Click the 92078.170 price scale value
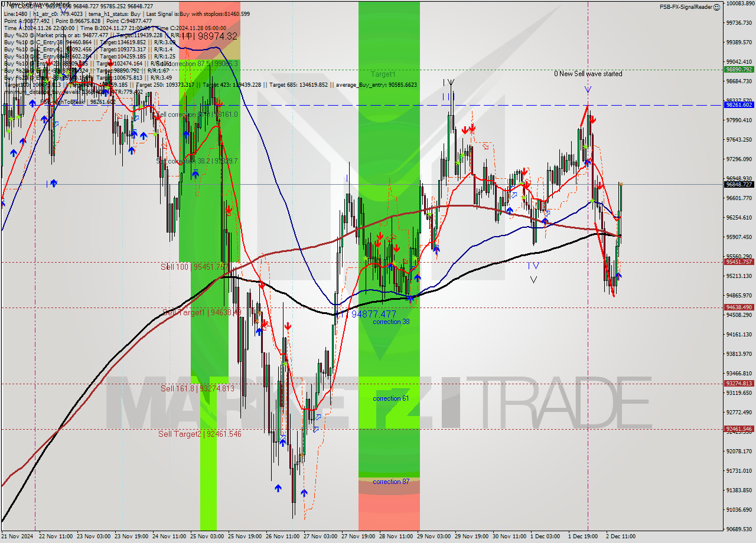The width and height of the screenshot is (756, 543). pos(739,451)
